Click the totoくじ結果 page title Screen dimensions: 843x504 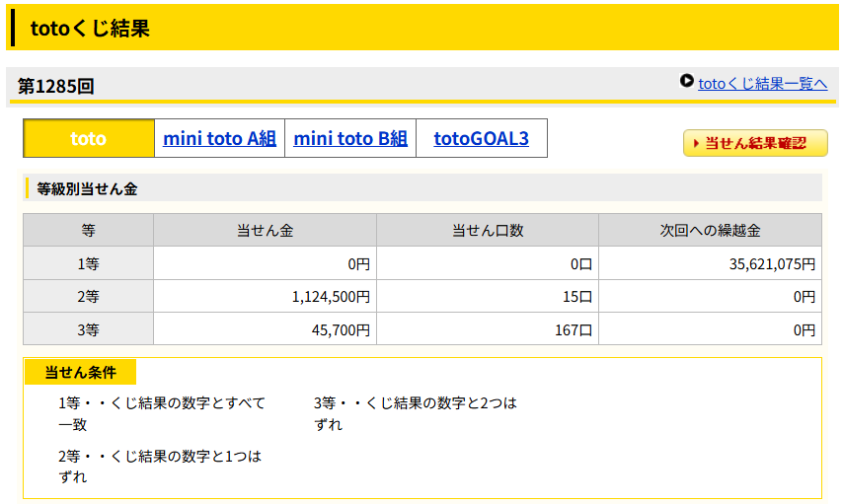(90, 29)
